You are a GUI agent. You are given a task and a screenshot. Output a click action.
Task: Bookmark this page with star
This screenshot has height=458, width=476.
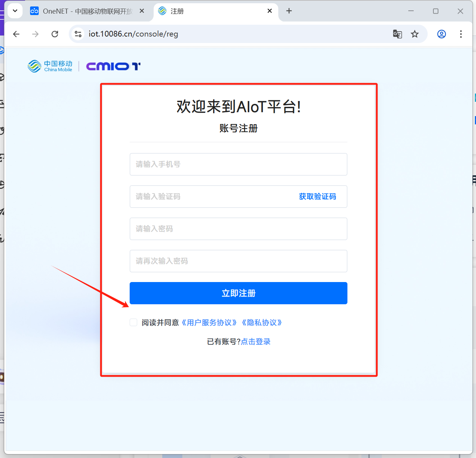point(415,34)
